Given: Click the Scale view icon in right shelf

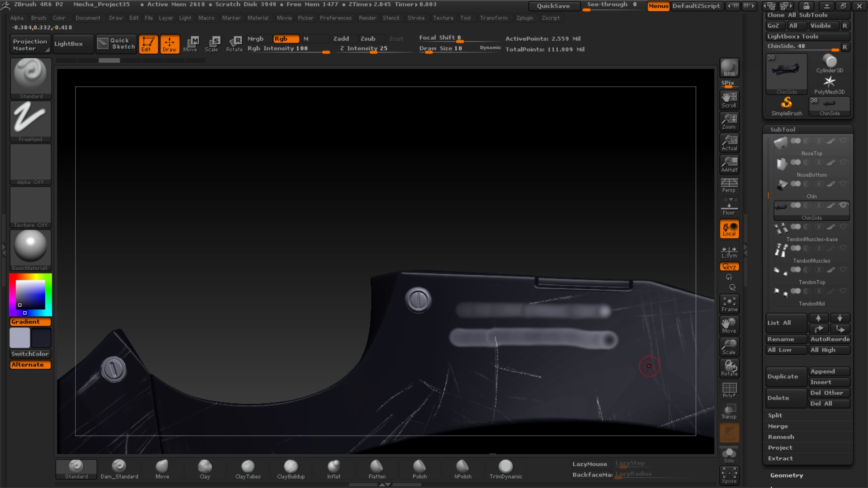Looking at the screenshot, I should click(729, 347).
